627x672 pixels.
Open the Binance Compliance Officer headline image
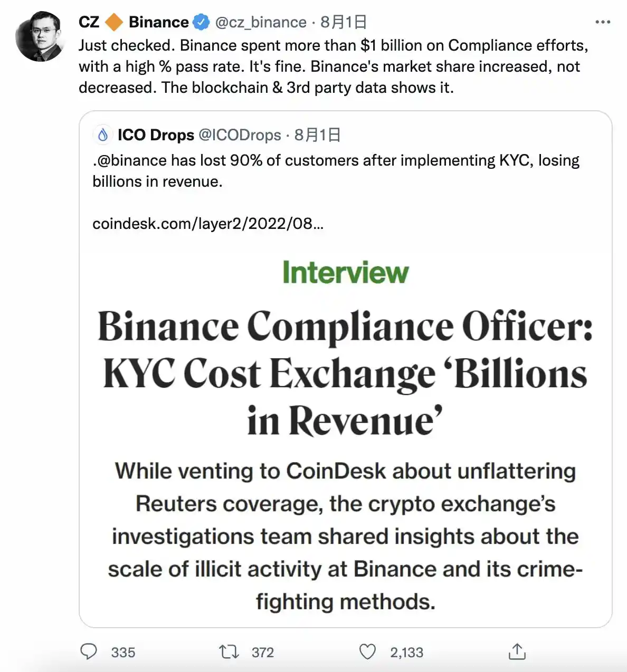[345, 433]
